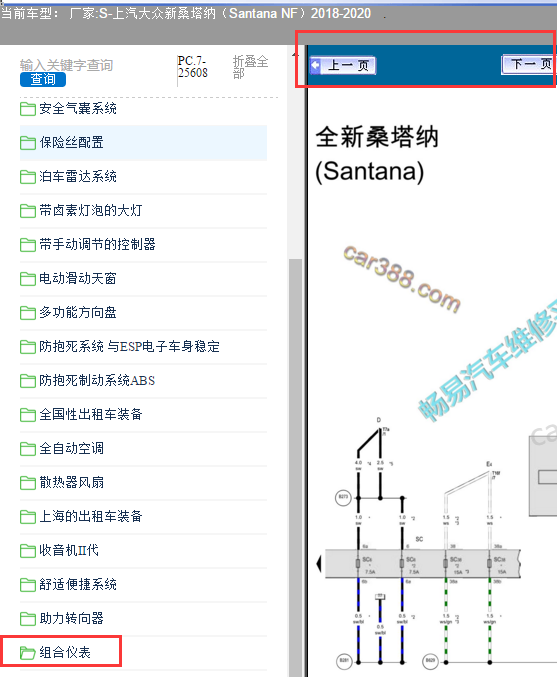Image resolution: width=557 pixels, height=677 pixels.
Task: Click the opened 组合仪表 folder icon
Action: click(28, 653)
